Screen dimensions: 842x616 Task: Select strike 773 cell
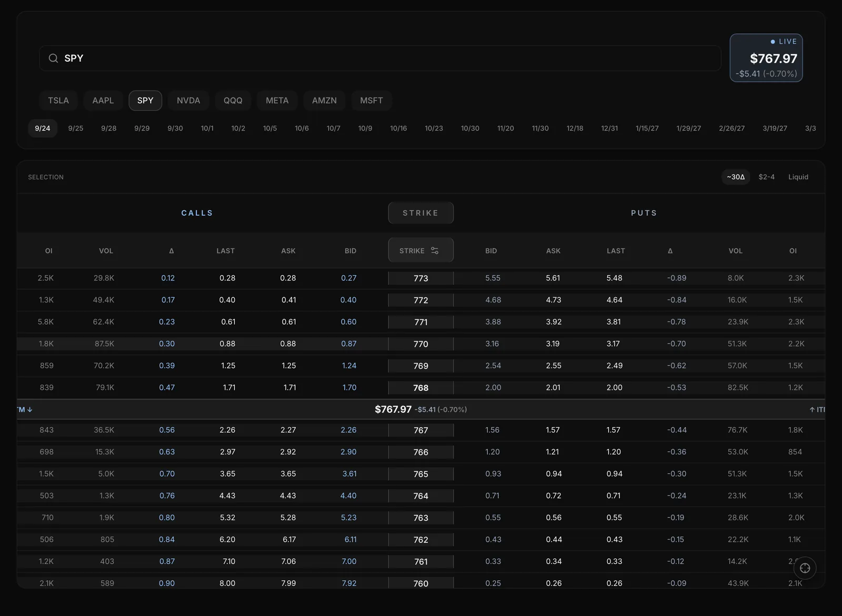pos(421,278)
